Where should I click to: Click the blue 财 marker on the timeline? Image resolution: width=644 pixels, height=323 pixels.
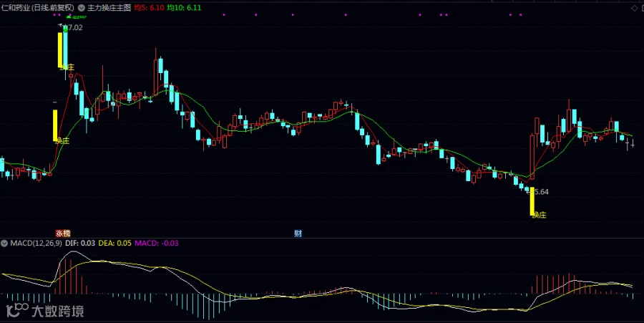click(x=298, y=233)
